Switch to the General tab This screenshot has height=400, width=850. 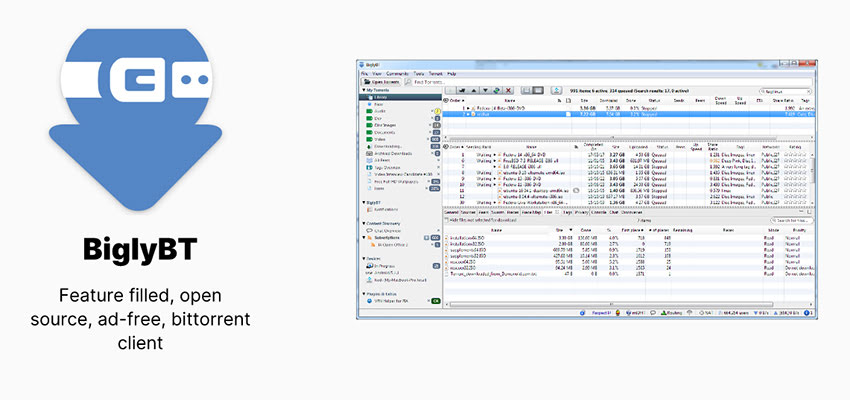click(x=452, y=212)
